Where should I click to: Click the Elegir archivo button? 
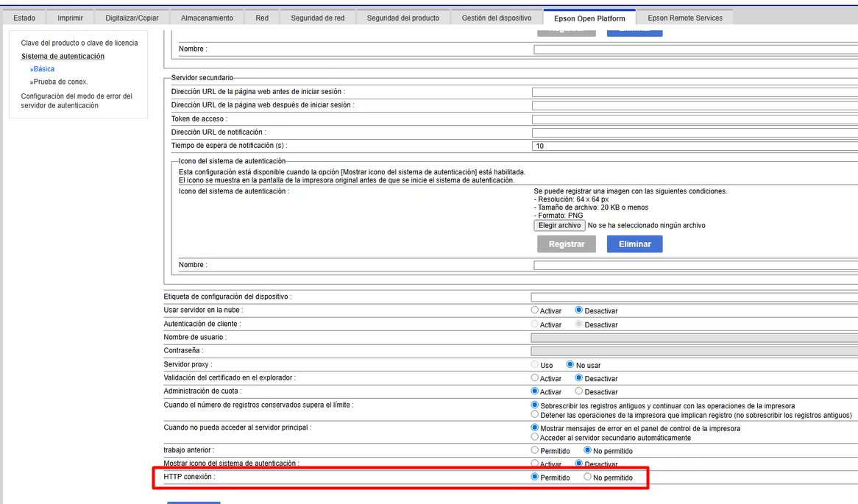[559, 225]
